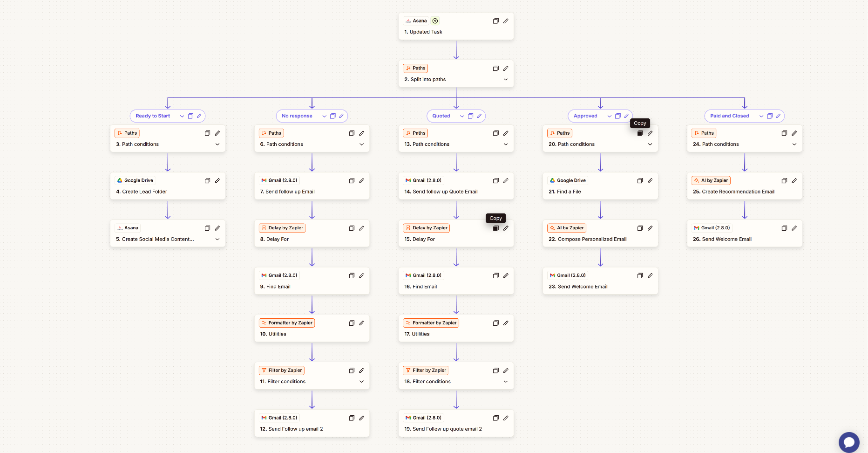
Task: Edit Send Follow up email 2 step
Action: [362, 418]
